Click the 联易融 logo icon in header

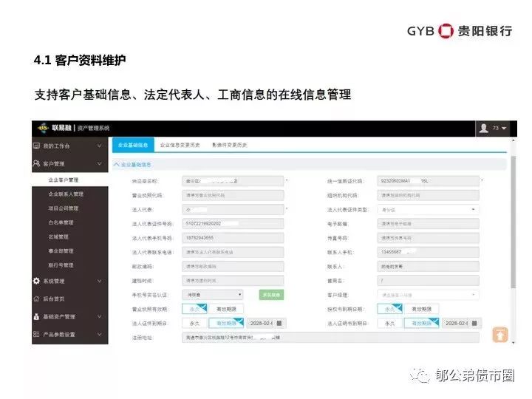click(43, 129)
